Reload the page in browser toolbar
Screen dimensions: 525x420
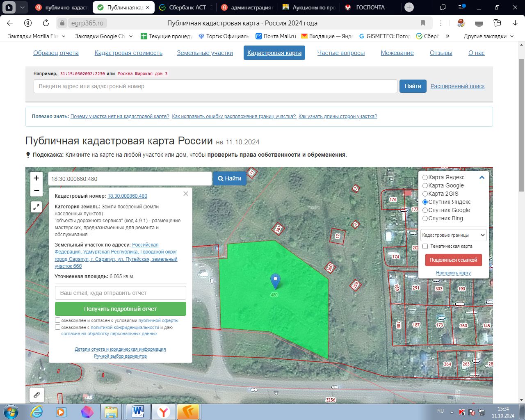(x=46, y=23)
